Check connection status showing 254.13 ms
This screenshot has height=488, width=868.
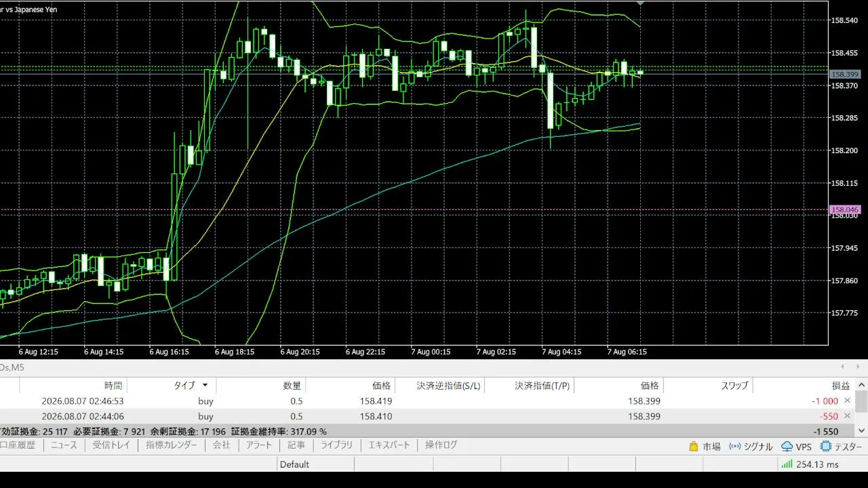pyautogui.click(x=810, y=464)
